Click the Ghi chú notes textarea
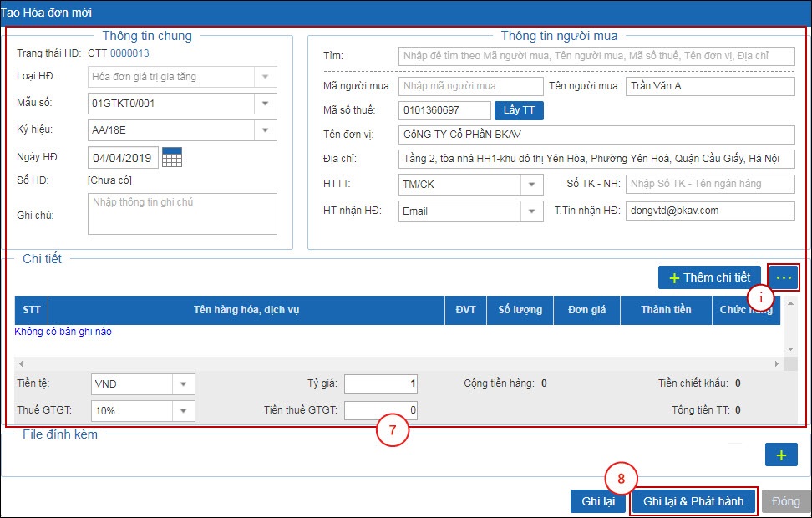 (181, 214)
